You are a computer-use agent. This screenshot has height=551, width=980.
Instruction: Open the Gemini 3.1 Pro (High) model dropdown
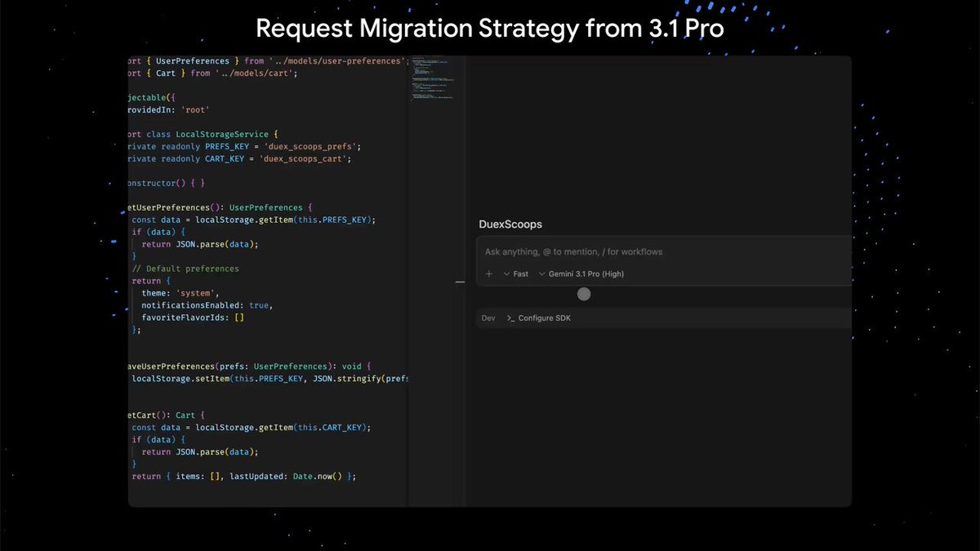coord(581,274)
